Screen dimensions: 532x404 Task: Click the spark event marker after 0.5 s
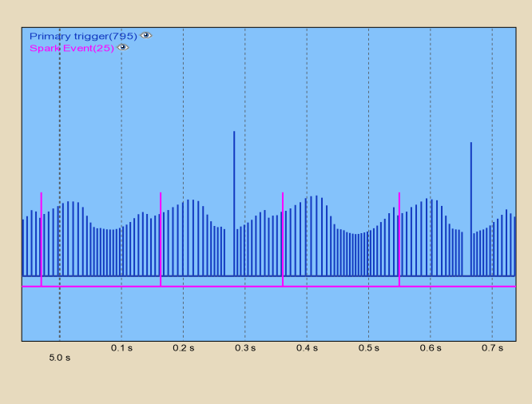[399, 238]
